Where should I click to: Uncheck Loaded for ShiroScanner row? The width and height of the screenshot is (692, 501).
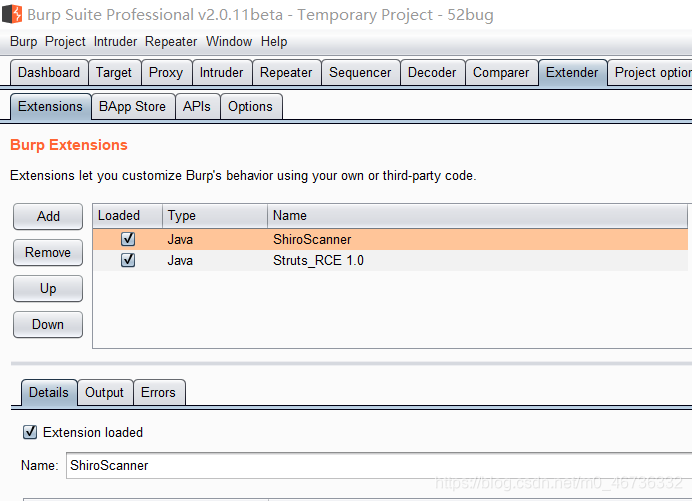coord(128,239)
